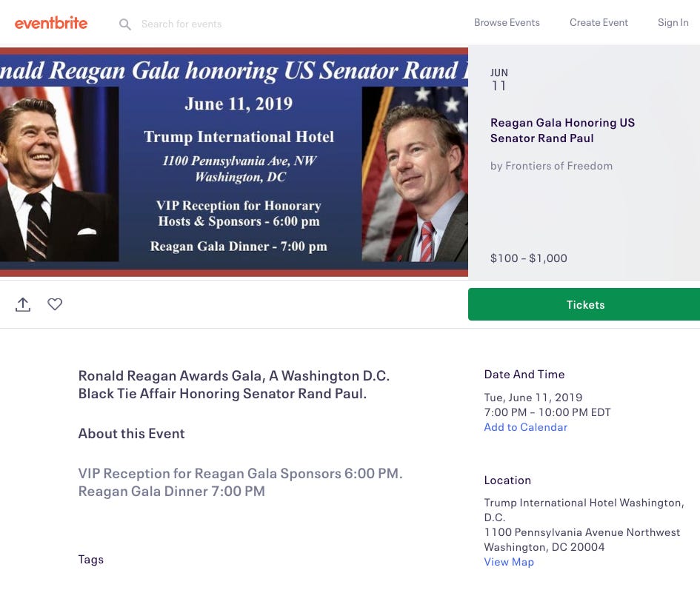Screen dimensions: 700x593
Task: Click the JUN 11 date badge
Action: pos(499,79)
